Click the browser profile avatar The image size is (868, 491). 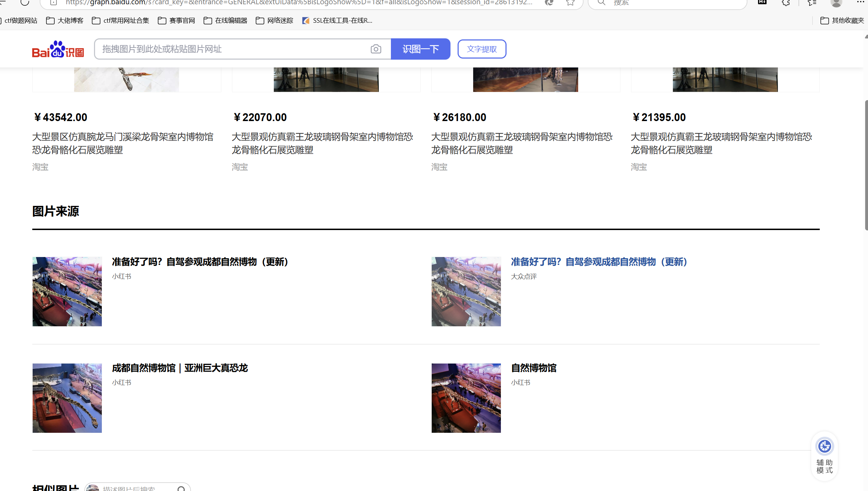(836, 3)
